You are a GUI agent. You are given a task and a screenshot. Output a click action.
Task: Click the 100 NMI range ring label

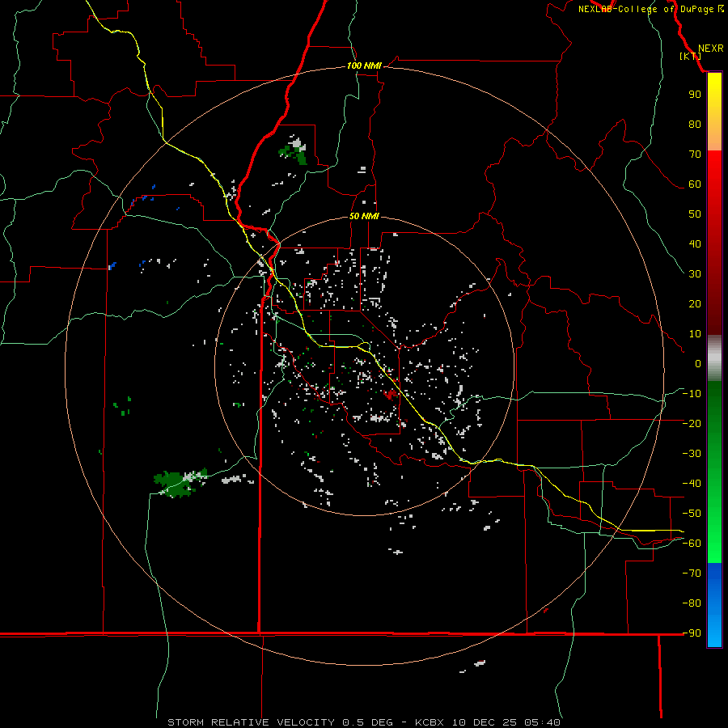click(364, 66)
